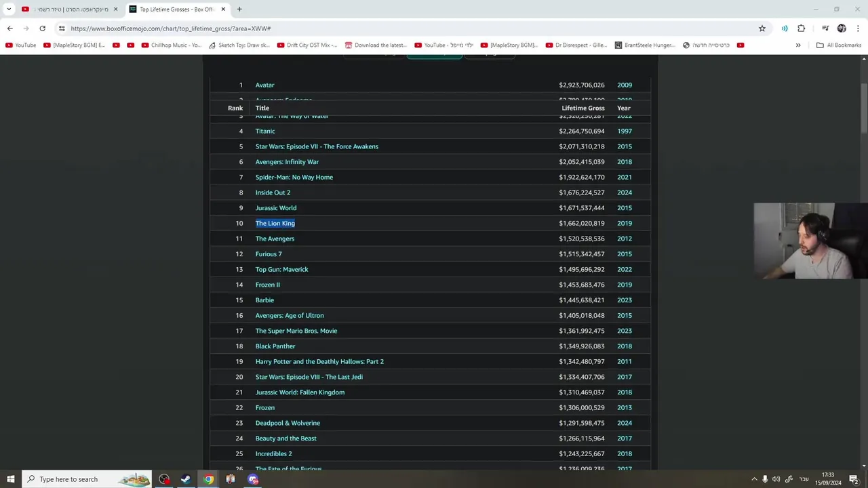
Task: Open the volume tray icon
Action: pos(776,479)
